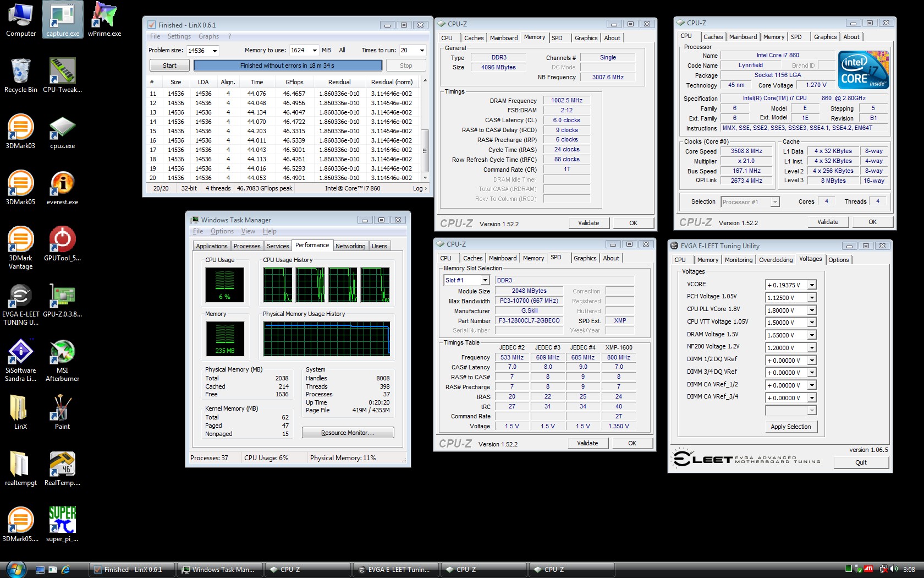This screenshot has width=924, height=578.
Task: Switch to the Overclocking tab in E-LEET
Action: tap(776, 260)
